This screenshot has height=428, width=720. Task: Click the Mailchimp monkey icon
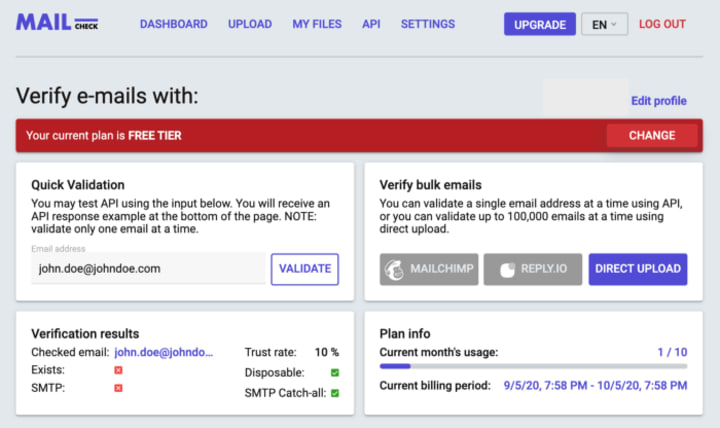pyautogui.click(x=394, y=270)
